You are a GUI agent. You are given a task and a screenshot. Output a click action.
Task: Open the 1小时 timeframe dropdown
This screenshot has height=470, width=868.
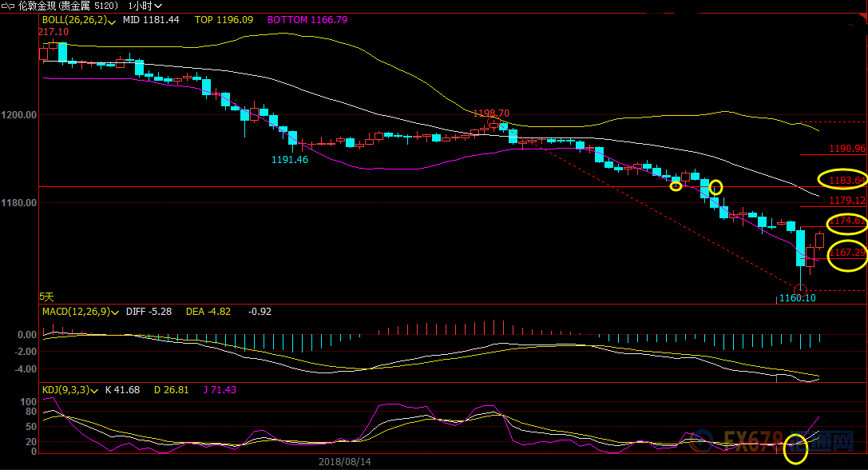[x=145, y=6]
